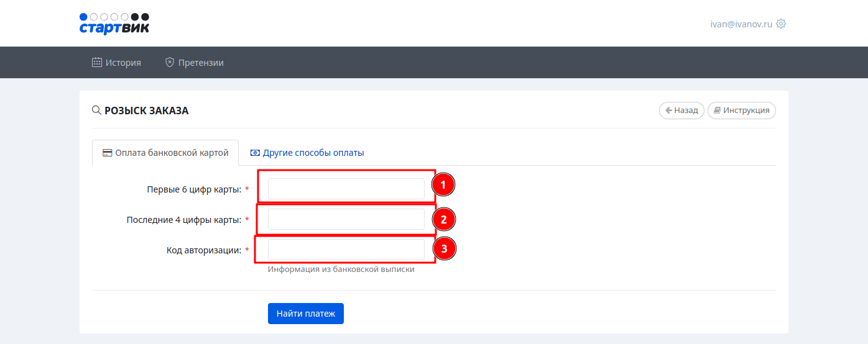Click the Найти платеж button
The width and height of the screenshot is (868, 344).
pyautogui.click(x=305, y=314)
